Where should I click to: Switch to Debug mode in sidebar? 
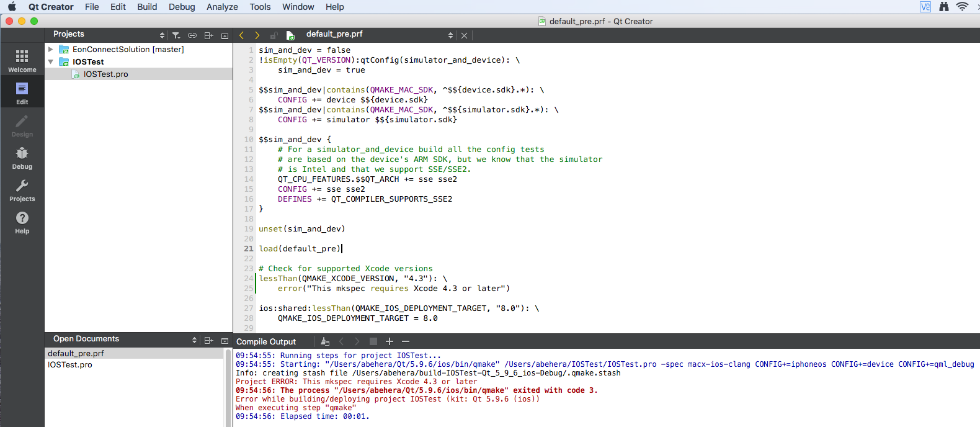click(x=22, y=158)
